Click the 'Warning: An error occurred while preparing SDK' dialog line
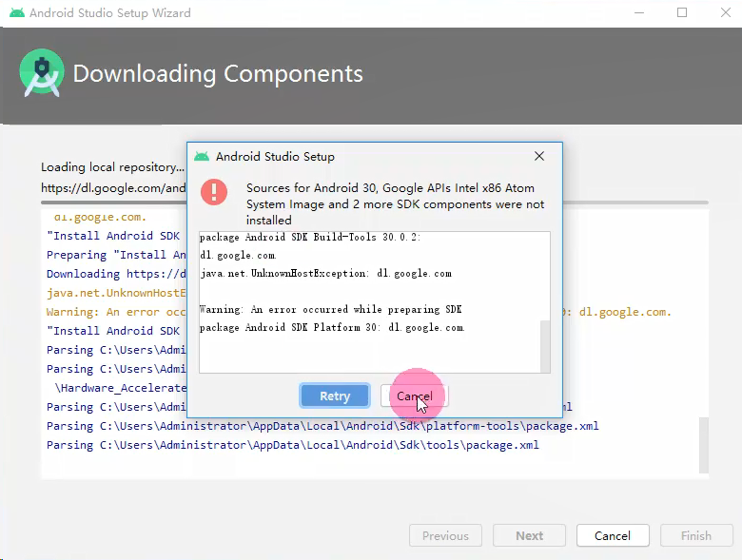 pos(330,309)
